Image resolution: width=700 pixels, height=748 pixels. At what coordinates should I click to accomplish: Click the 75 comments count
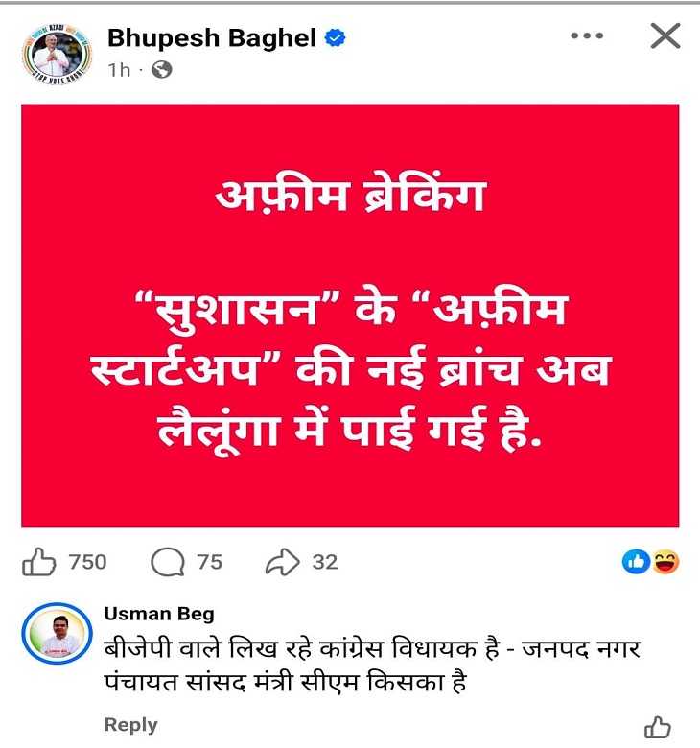pos(209,562)
